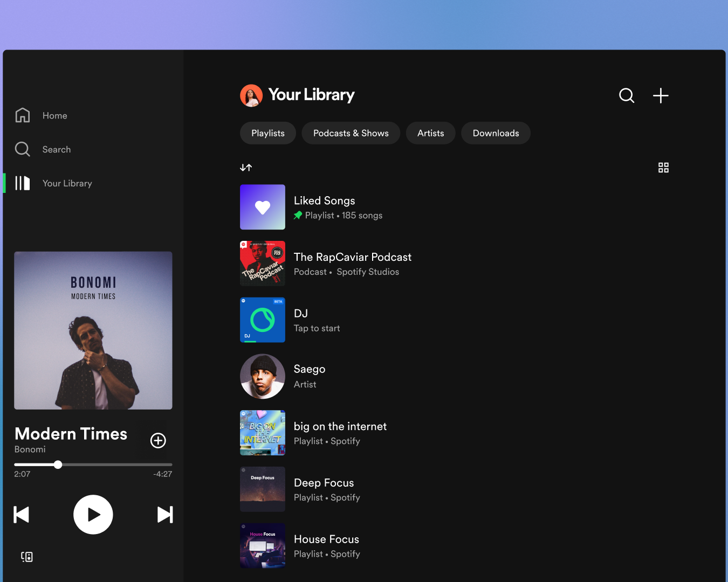Open the user profile avatar
Image resolution: width=728 pixels, height=582 pixels.
[251, 95]
